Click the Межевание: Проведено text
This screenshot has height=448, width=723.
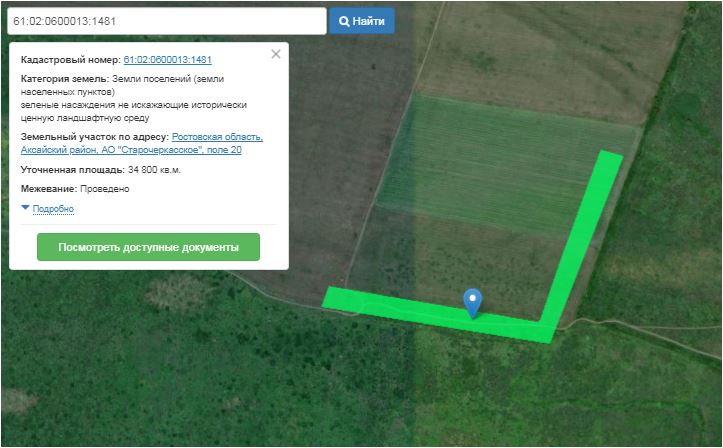tap(75, 189)
